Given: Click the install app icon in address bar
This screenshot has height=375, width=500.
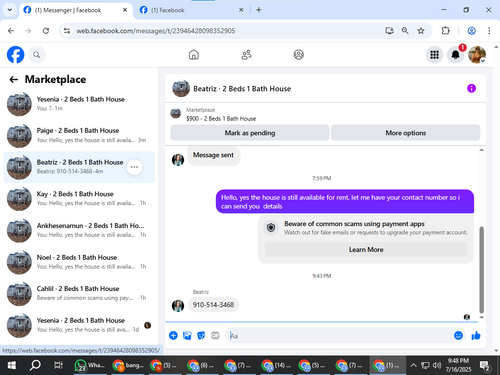Looking at the screenshot, I should [x=389, y=31].
